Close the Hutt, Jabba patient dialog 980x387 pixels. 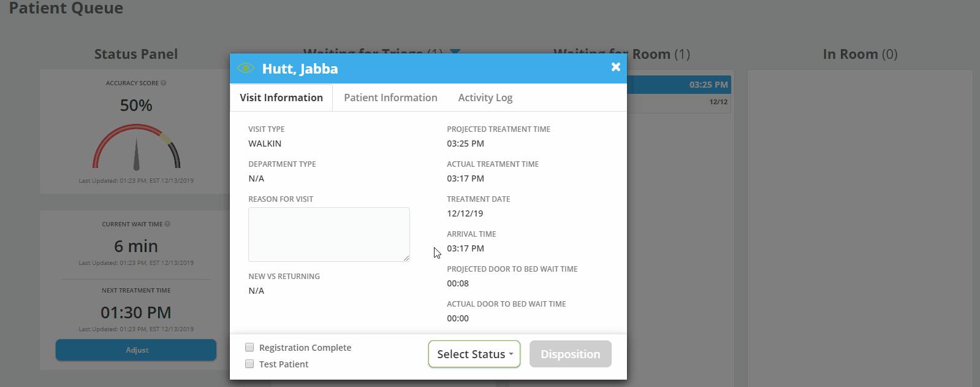point(615,67)
